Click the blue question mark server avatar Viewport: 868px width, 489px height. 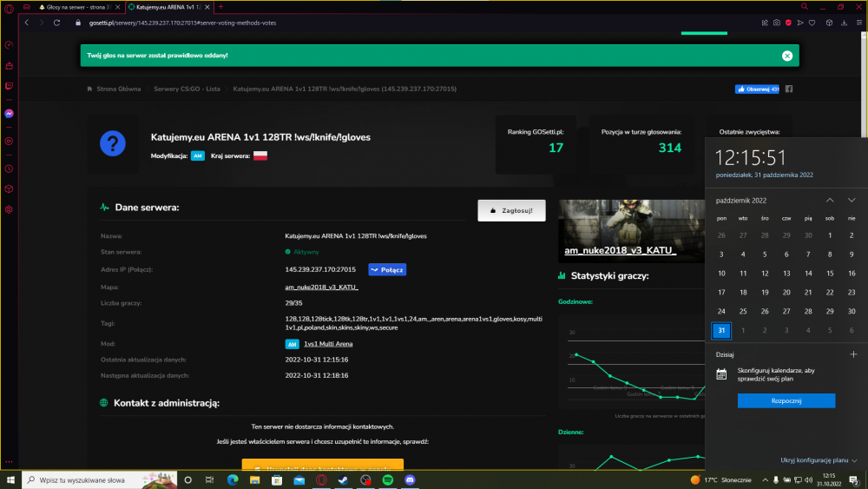tap(113, 143)
